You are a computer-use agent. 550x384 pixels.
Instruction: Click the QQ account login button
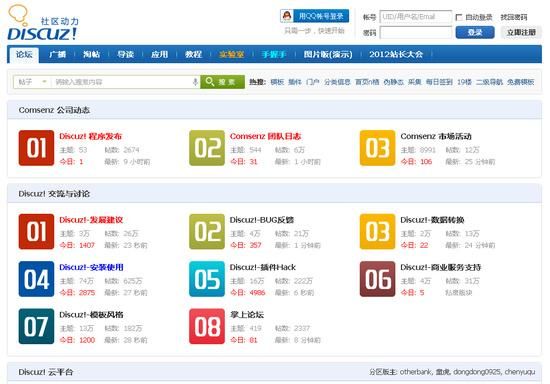tap(315, 16)
